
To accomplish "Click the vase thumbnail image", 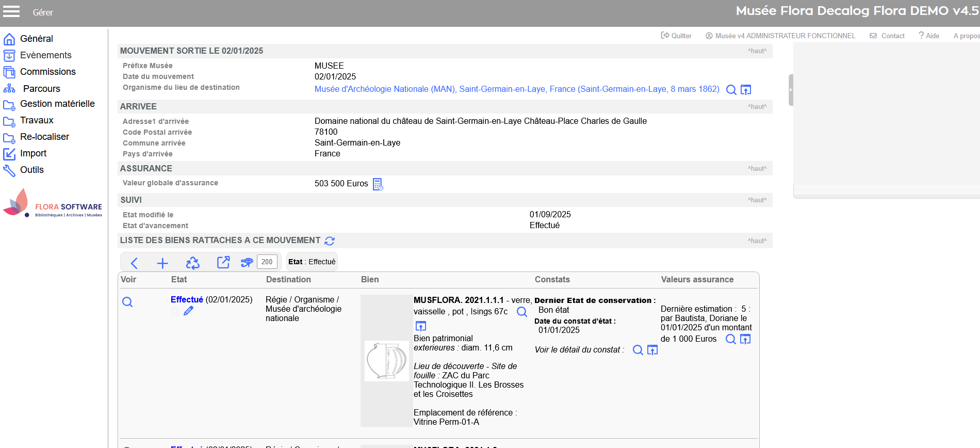I will point(386,361).
